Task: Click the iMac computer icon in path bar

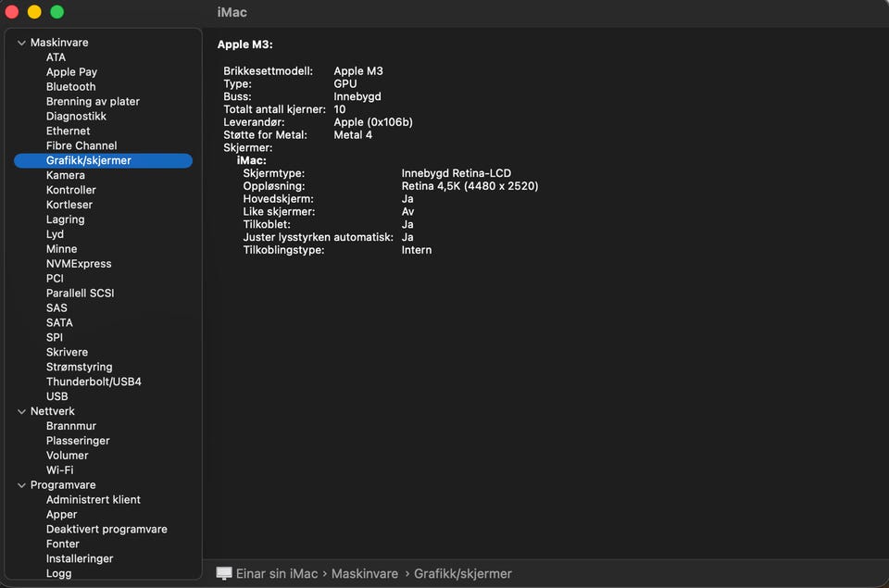Action: (x=224, y=573)
